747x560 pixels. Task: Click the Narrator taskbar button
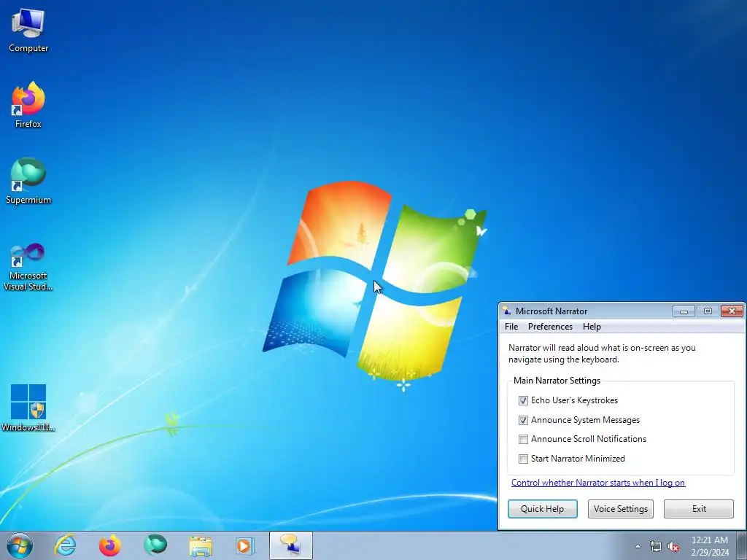[290, 545]
